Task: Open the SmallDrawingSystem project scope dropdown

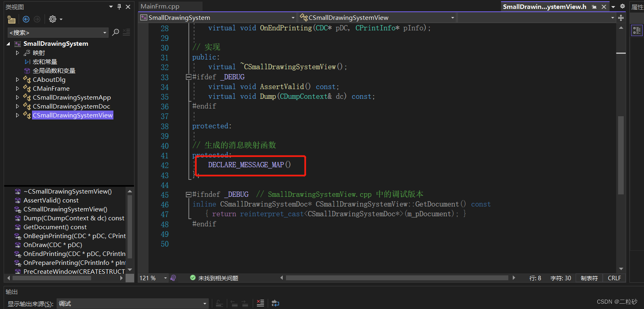Action: [293, 18]
